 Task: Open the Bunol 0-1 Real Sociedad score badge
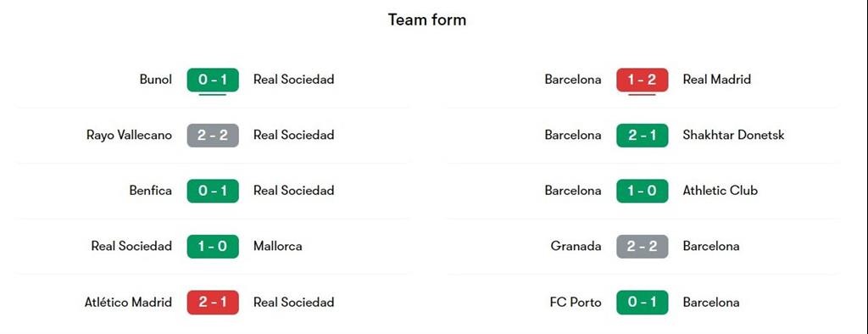[x=213, y=80]
